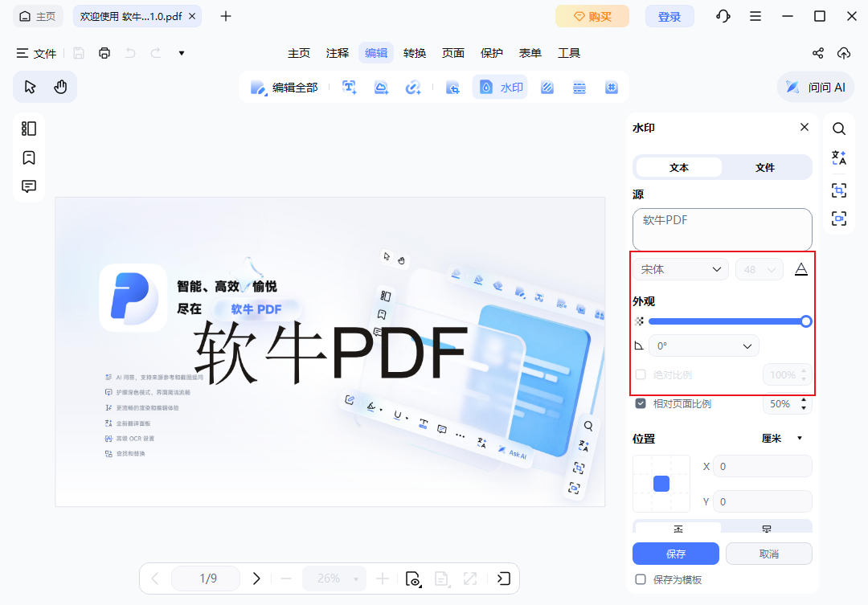Open the quick access dropdown arrow
This screenshot has height=605, width=868.
pyautogui.click(x=182, y=53)
